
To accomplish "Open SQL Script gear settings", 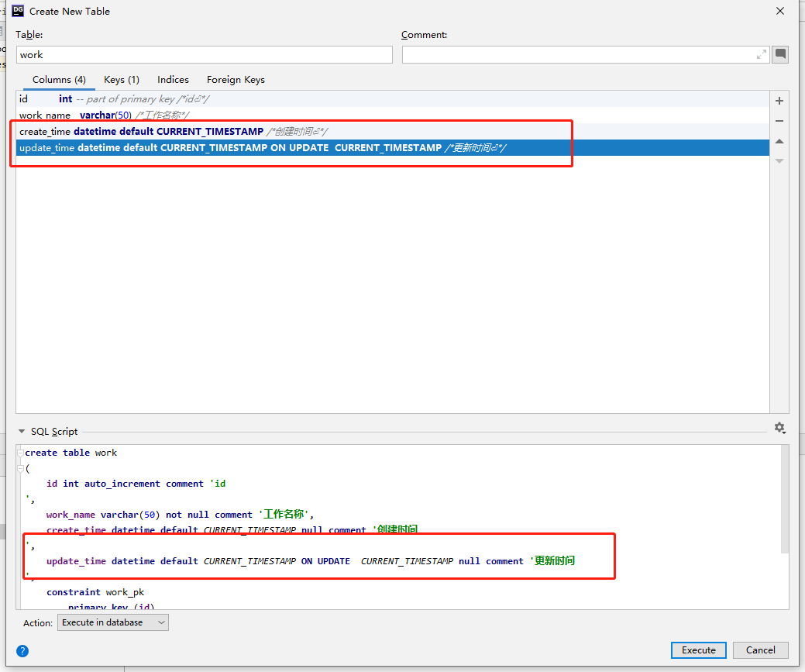I will coord(779,428).
